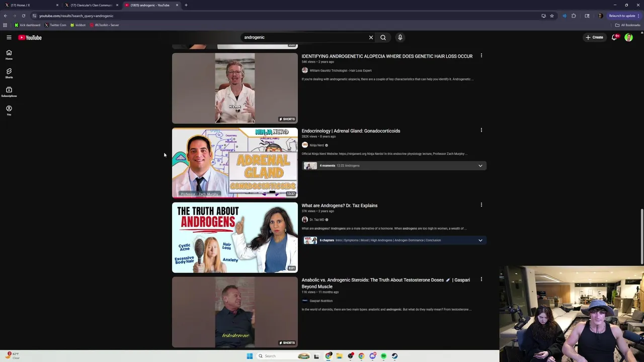Close the Home / X tab
The width and height of the screenshot is (644, 362).
click(57, 5)
